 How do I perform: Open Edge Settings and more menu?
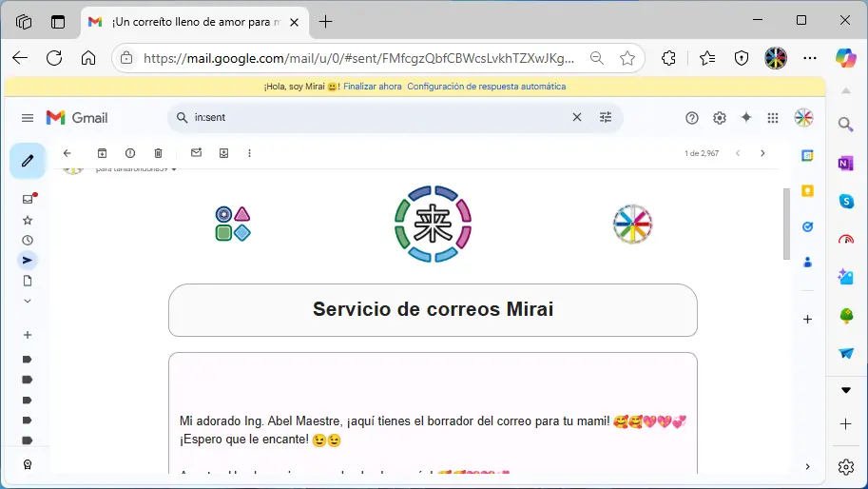click(810, 58)
